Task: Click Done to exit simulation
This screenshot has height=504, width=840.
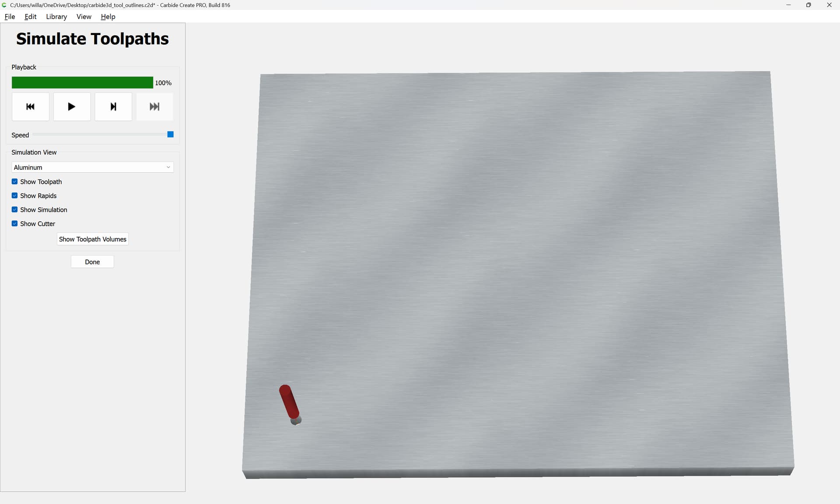Action: [x=92, y=262]
